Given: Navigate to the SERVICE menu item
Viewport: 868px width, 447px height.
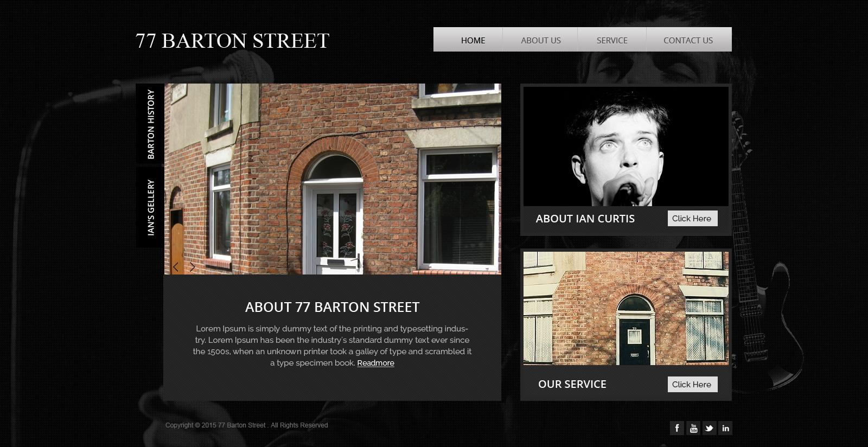Looking at the screenshot, I should (x=612, y=40).
